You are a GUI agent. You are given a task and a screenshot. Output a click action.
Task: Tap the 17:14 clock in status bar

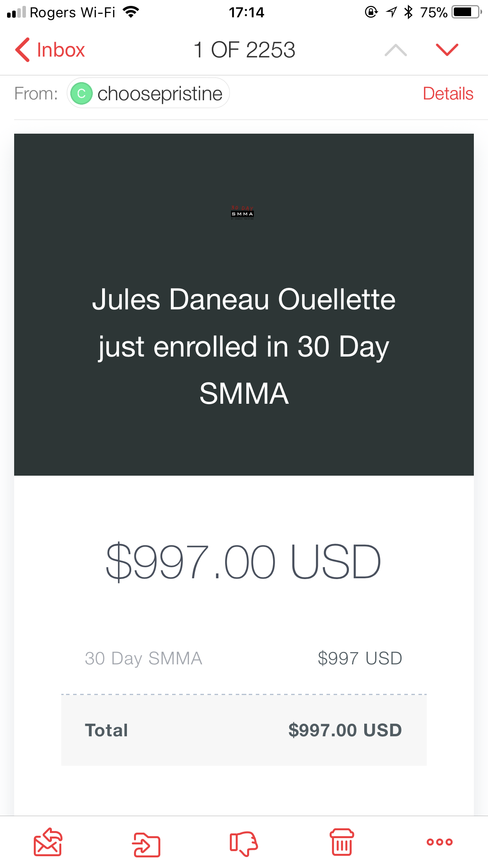coord(246,12)
